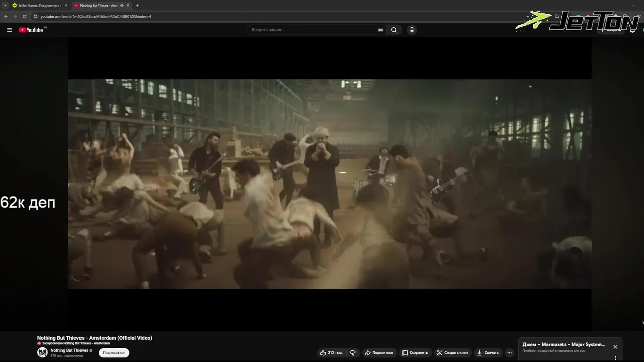Viewport: 644px width, 362px height.
Task: Close the 'Джем – Marmozets' playlist panel
Action: [x=615, y=347]
